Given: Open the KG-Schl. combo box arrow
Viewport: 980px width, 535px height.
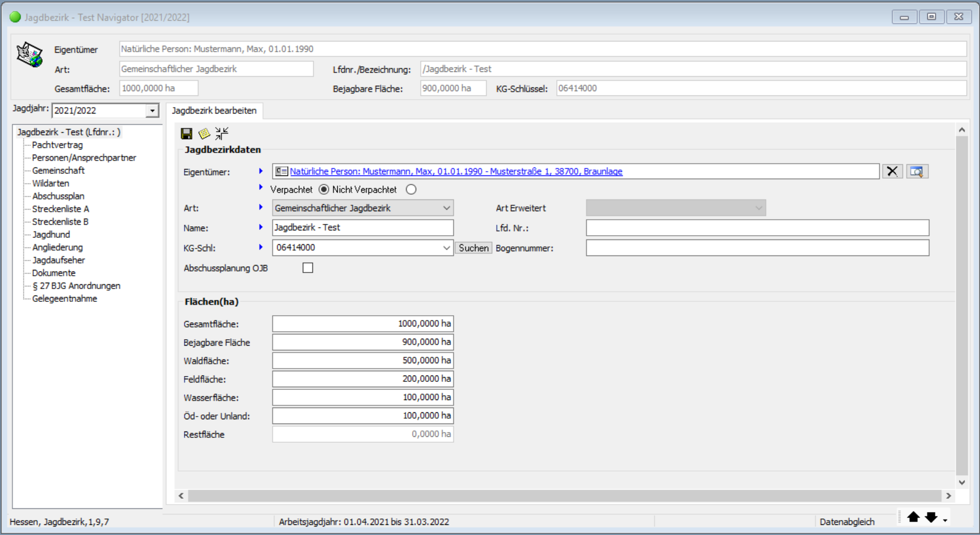Looking at the screenshot, I should point(446,248).
